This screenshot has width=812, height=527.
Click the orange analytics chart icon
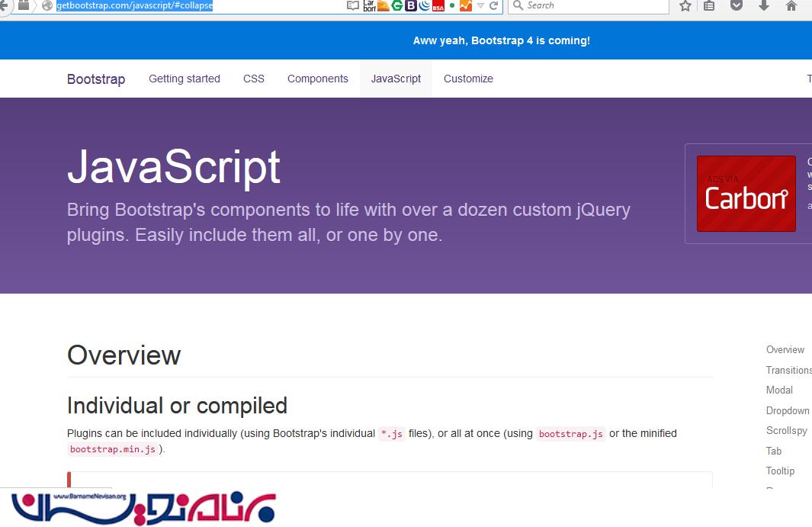click(465, 6)
